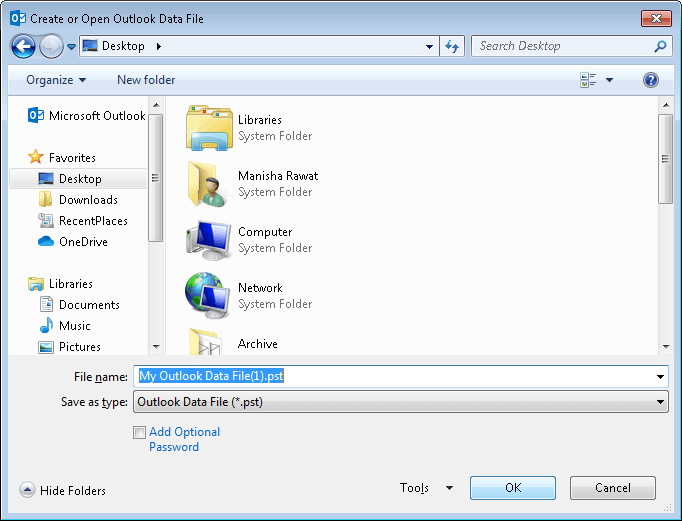Click the Forward navigation arrow button
This screenshot has width=682, height=521.
pyautogui.click(x=51, y=46)
